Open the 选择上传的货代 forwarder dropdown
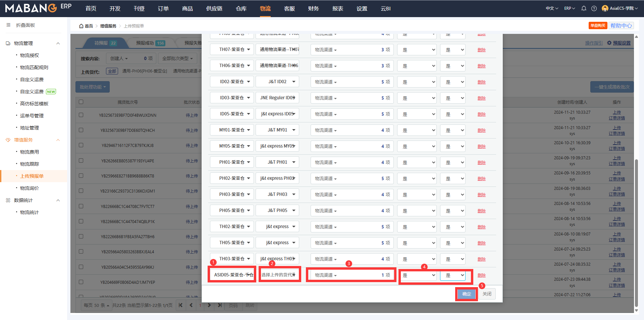Image resolution: width=644 pixels, height=320 pixels. 278,275
